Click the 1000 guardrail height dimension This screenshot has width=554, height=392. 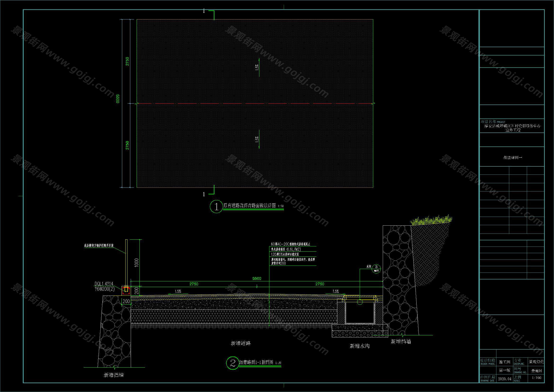point(136,262)
